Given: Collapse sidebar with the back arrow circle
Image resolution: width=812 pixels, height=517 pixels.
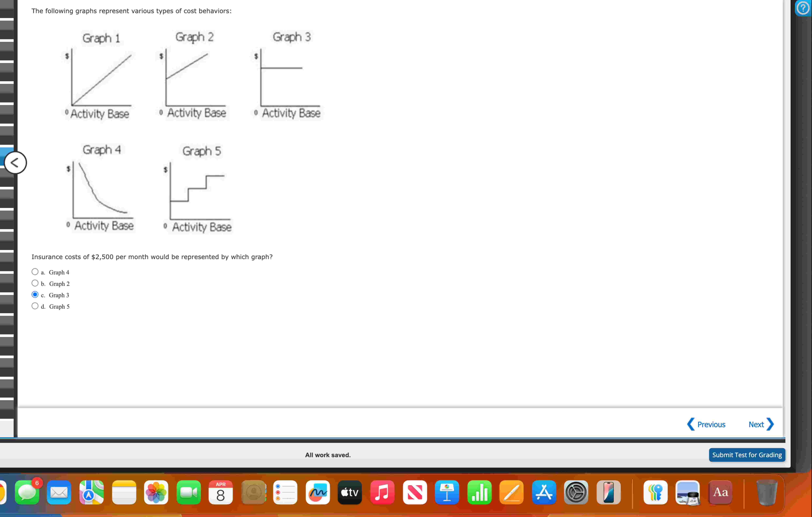Looking at the screenshot, I should 15,163.
